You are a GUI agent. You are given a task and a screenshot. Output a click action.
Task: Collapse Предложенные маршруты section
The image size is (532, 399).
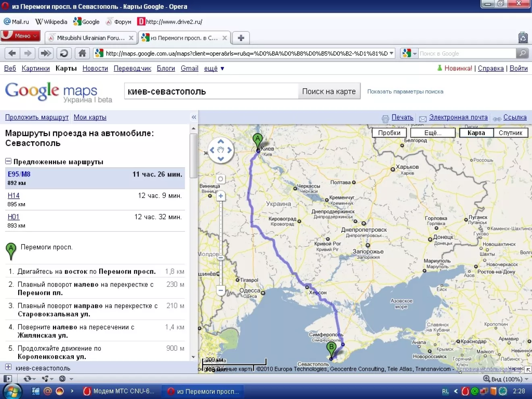pos(8,161)
